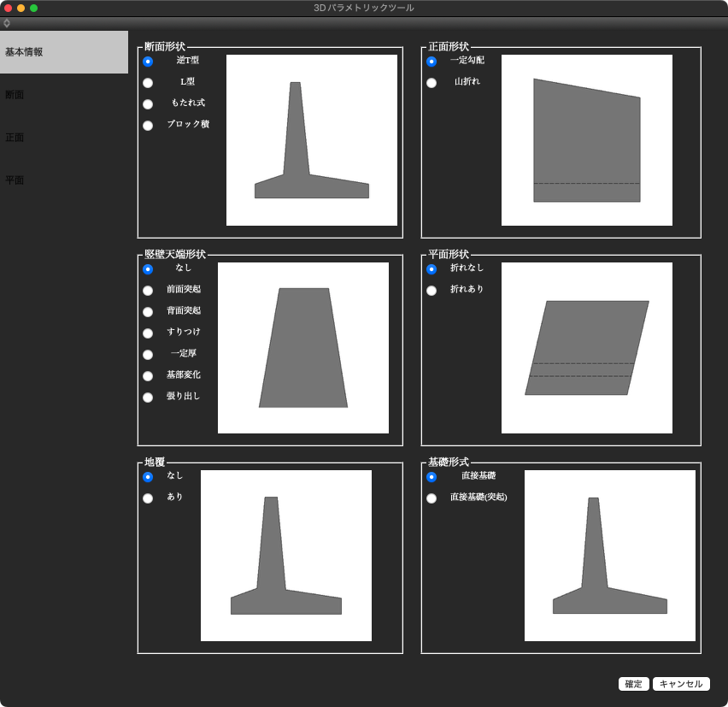Viewport: 728px width, 707px height.
Task: Pick すりつけ wall top shape
Action: coord(148,333)
